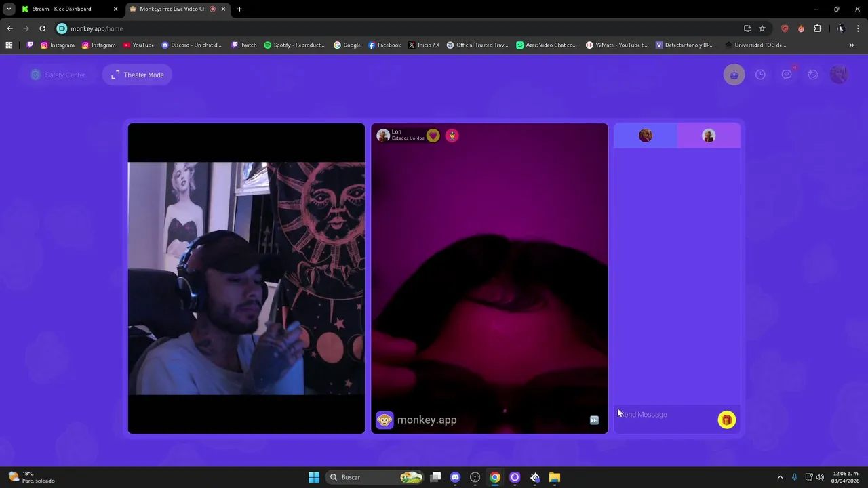
Task: Click the address bar URL
Action: [97, 28]
